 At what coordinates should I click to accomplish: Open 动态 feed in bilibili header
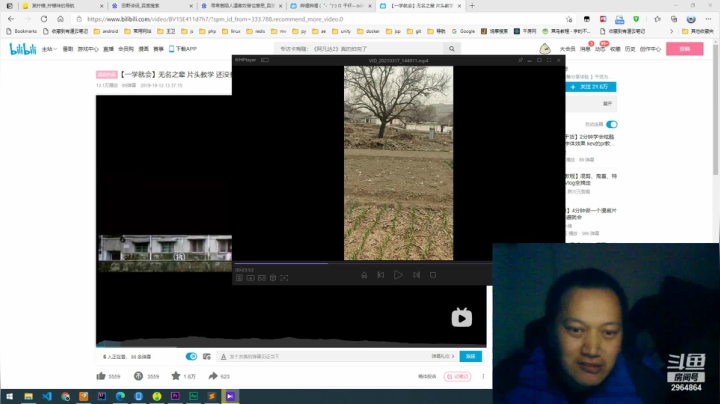coord(600,49)
